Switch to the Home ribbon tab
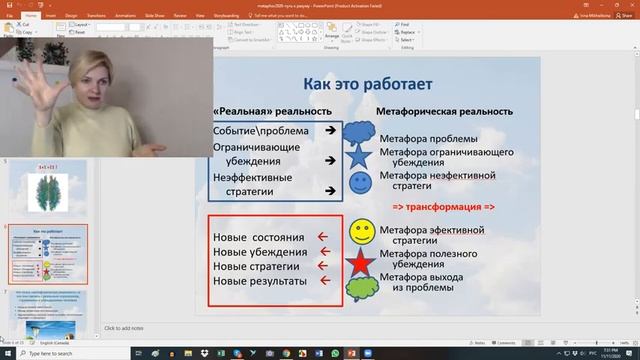 [31, 16]
